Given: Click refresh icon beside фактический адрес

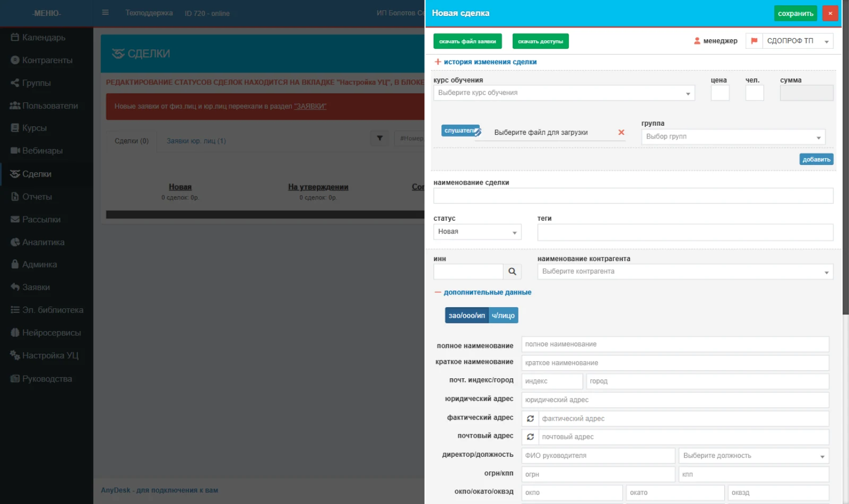Looking at the screenshot, I should (x=530, y=419).
